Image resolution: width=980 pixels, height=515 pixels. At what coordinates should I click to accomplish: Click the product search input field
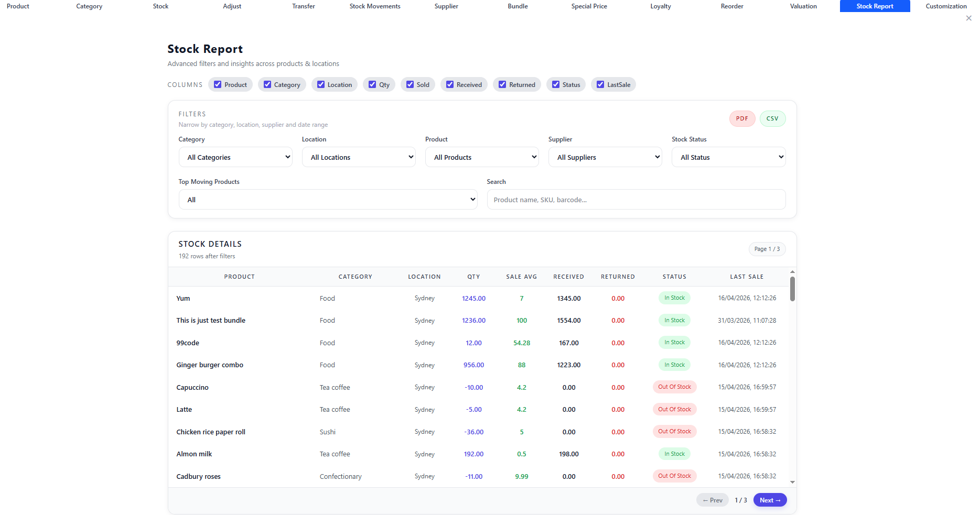point(636,200)
